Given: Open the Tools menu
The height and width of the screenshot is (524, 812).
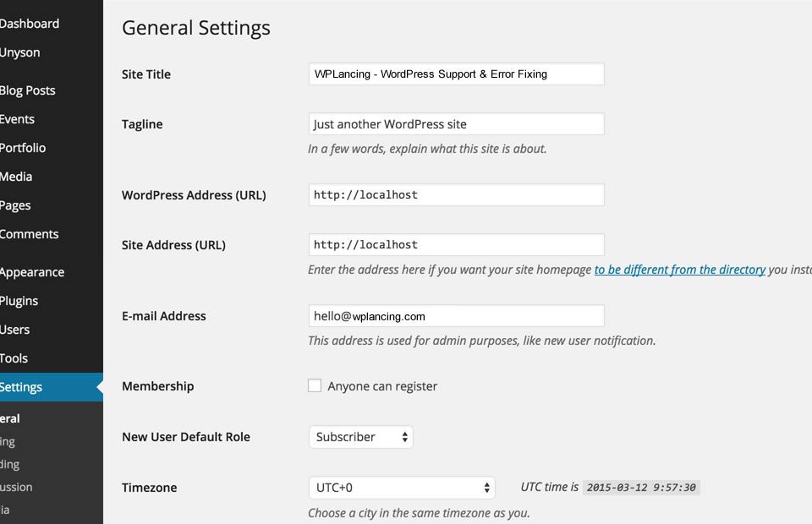Looking at the screenshot, I should pyautogui.click(x=14, y=358).
